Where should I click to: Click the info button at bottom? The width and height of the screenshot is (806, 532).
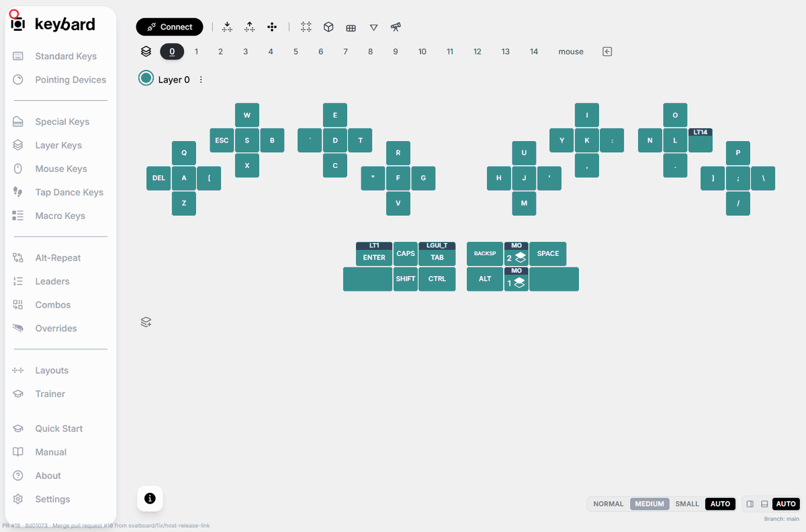[x=150, y=498]
